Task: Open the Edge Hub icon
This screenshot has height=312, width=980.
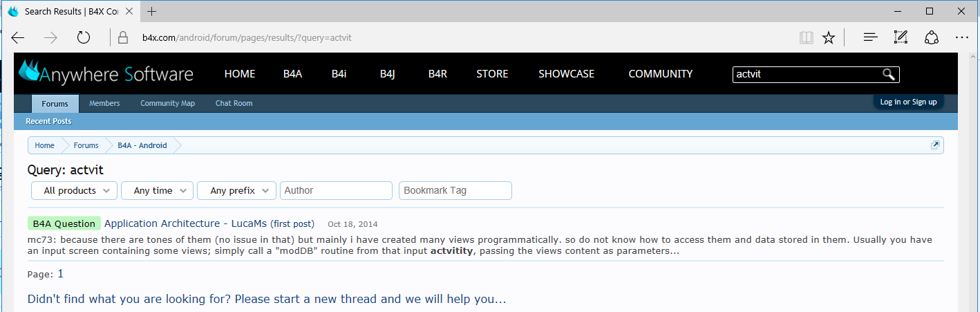Action: coord(871,37)
